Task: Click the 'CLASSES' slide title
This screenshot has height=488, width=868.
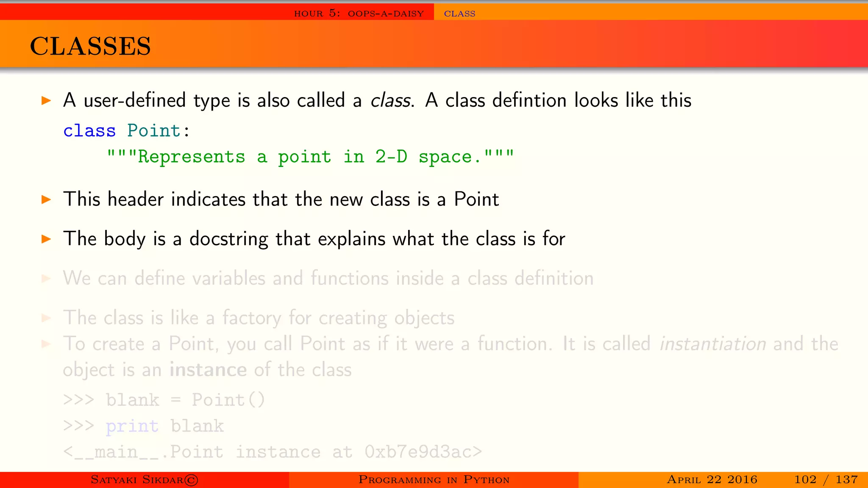Action: (x=90, y=46)
